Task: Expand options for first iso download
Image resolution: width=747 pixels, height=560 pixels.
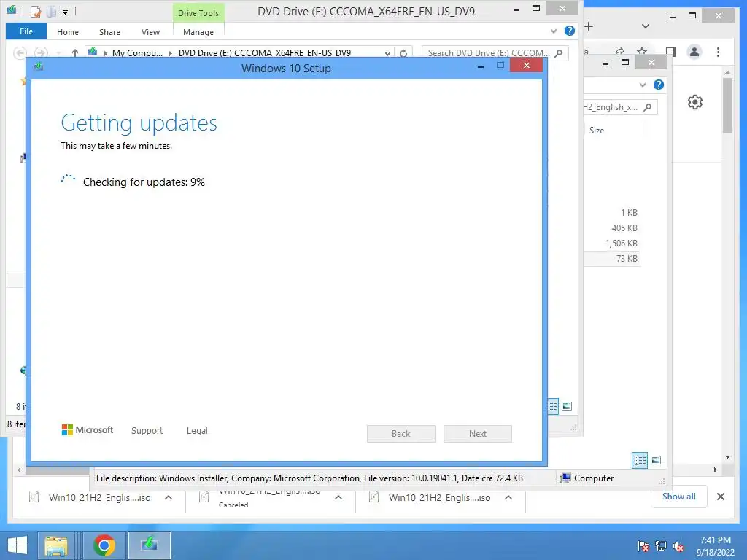Action: pos(169,497)
